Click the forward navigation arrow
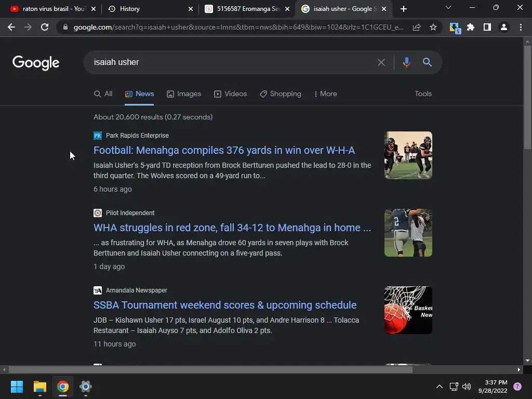Image resolution: width=532 pixels, height=399 pixels. (x=28, y=27)
